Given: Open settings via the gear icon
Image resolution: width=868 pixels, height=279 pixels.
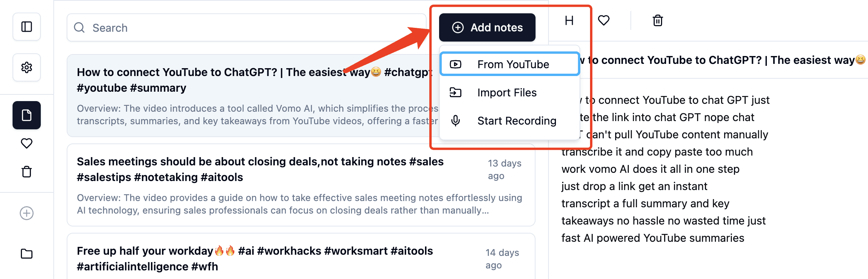Looking at the screenshot, I should (x=27, y=67).
